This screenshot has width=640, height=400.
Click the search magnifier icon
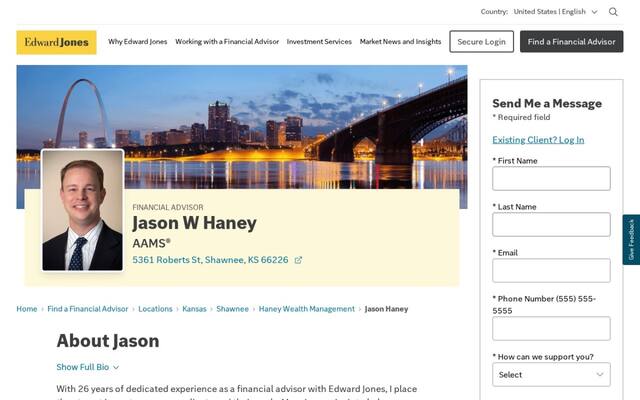tap(613, 12)
